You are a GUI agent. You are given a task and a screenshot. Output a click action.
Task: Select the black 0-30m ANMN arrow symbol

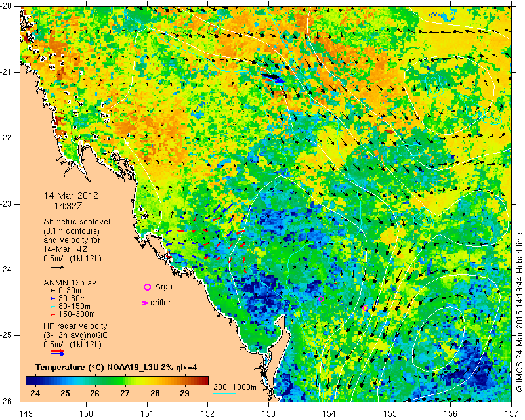[52, 291]
